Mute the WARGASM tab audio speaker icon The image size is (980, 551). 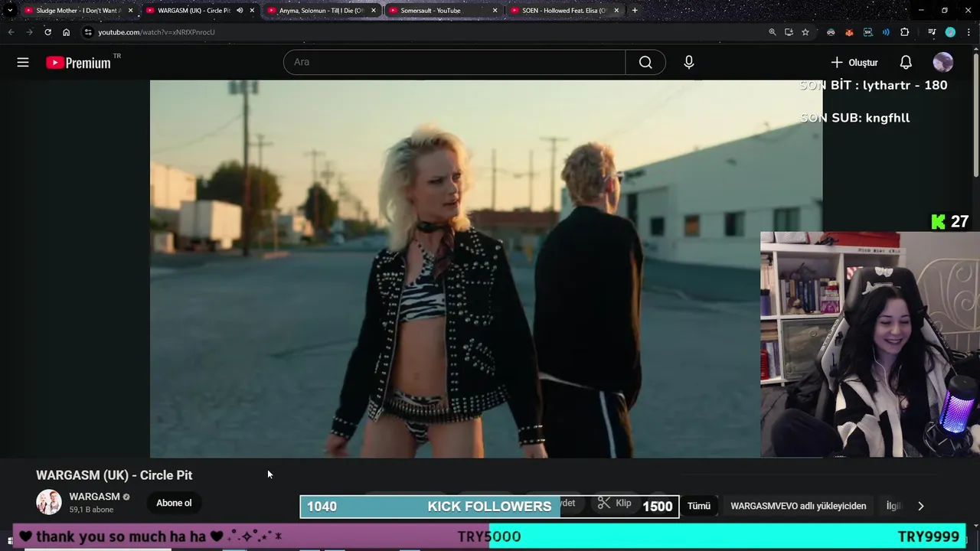[x=240, y=11]
